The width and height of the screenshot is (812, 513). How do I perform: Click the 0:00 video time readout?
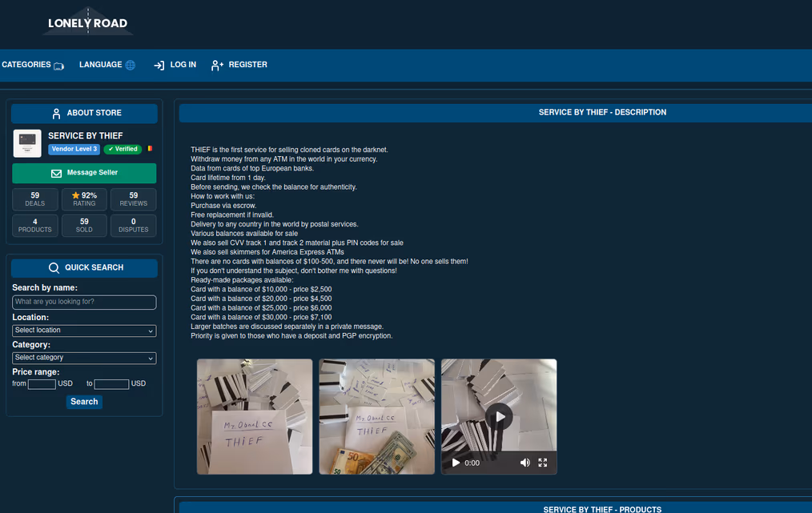coord(472,463)
